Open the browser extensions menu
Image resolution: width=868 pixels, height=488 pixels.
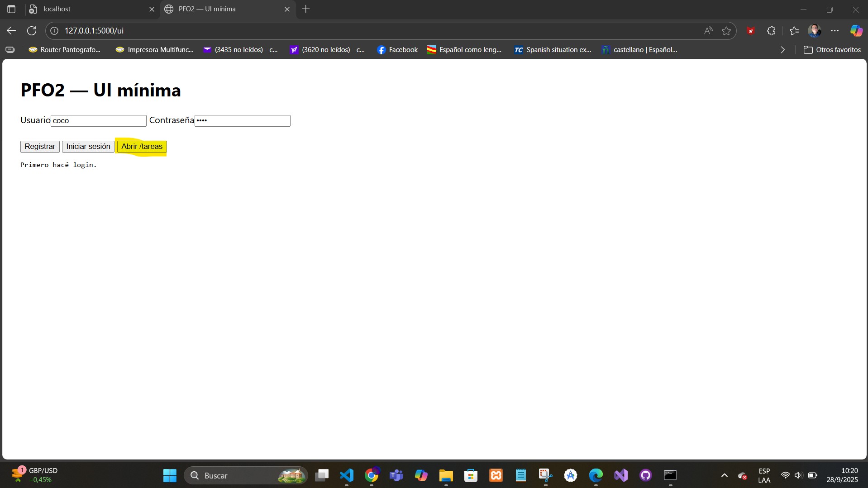click(x=772, y=31)
